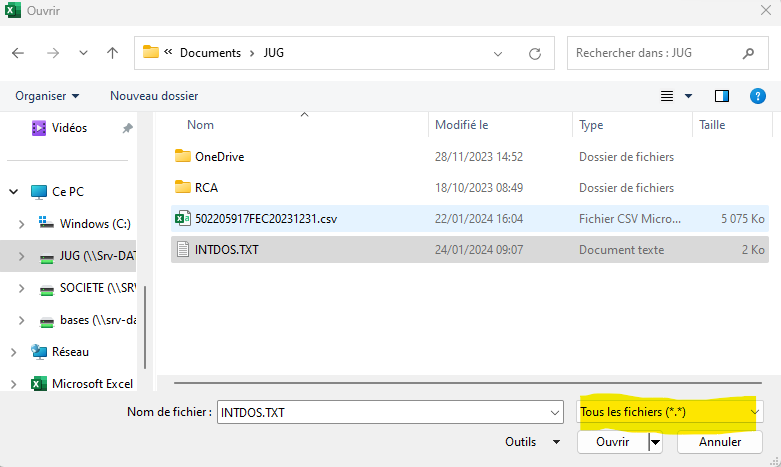
Task: Select the 502205917FEC20231231.csv file
Action: 265,218
